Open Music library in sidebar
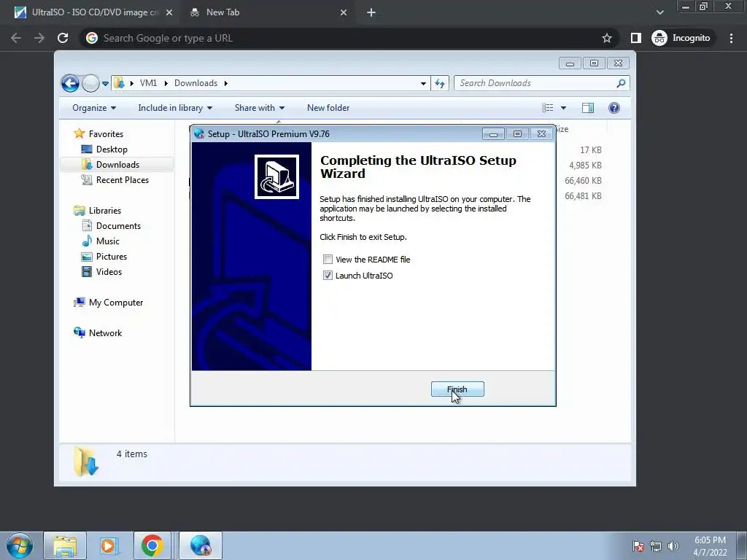 coord(108,241)
